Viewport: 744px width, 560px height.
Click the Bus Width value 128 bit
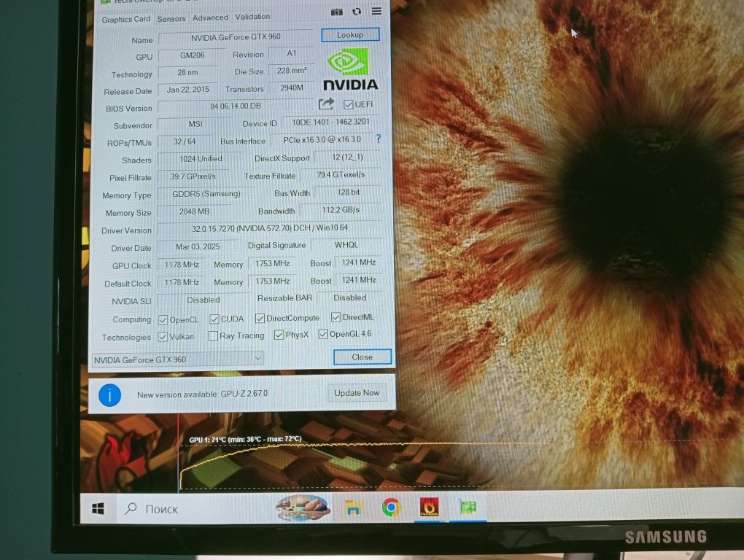(x=348, y=192)
